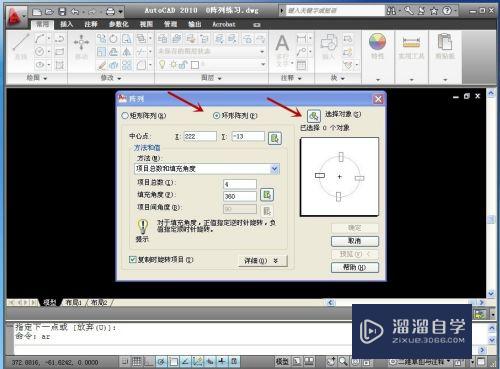
Task: Open the quick access toolbar customize arrow
Action: click(x=121, y=12)
